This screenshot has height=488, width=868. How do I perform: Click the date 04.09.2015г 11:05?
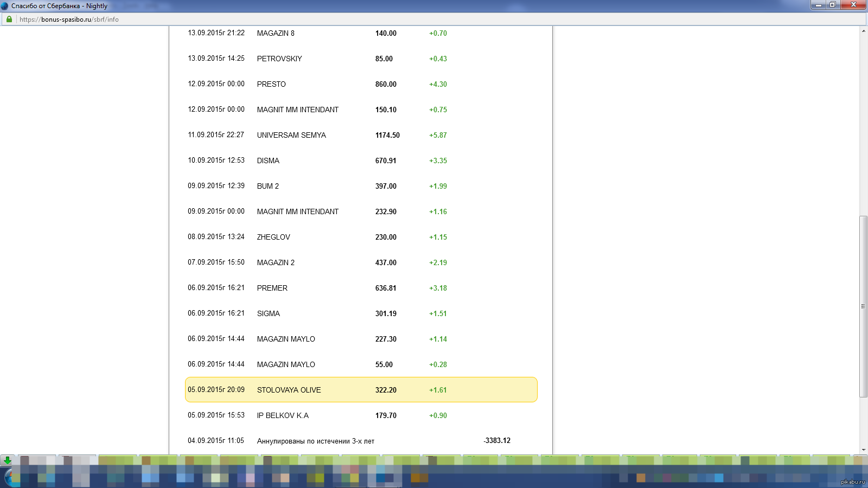pos(216,440)
